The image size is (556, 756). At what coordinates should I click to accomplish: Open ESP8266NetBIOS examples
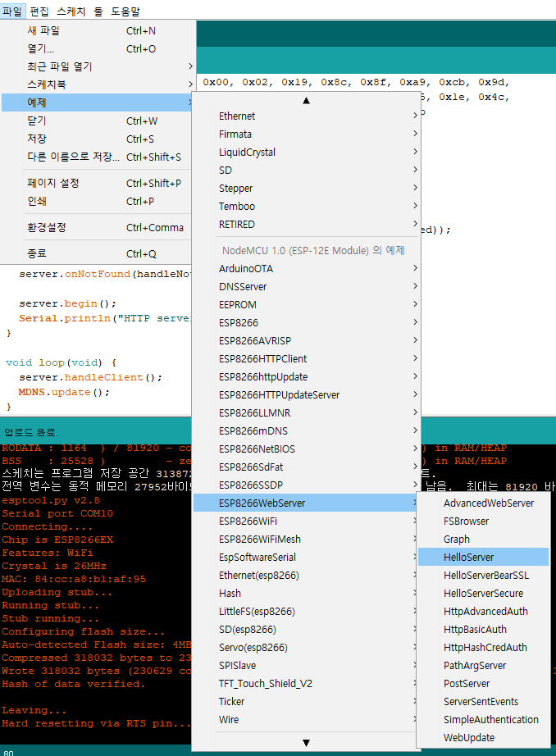pos(307,449)
